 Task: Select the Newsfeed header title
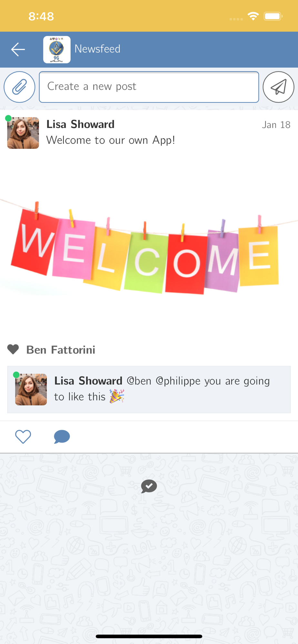(97, 49)
